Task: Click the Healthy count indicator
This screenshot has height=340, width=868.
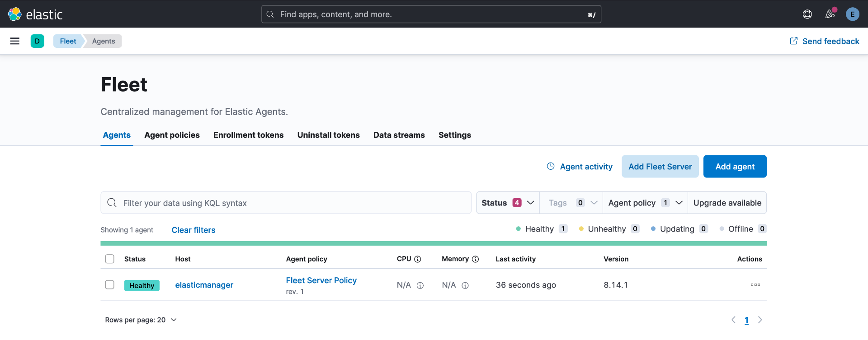Action: (x=542, y=229)
